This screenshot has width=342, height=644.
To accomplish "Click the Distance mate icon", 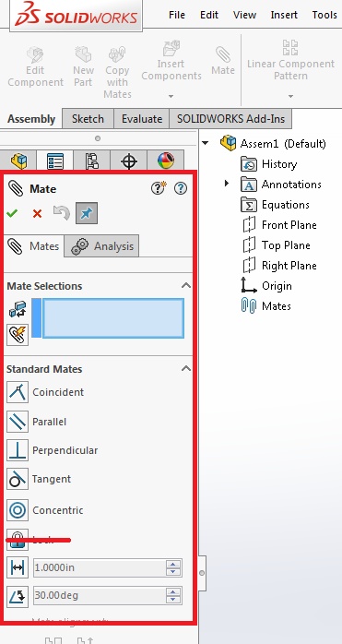I will pyautogui.click(x=18, y=567).
